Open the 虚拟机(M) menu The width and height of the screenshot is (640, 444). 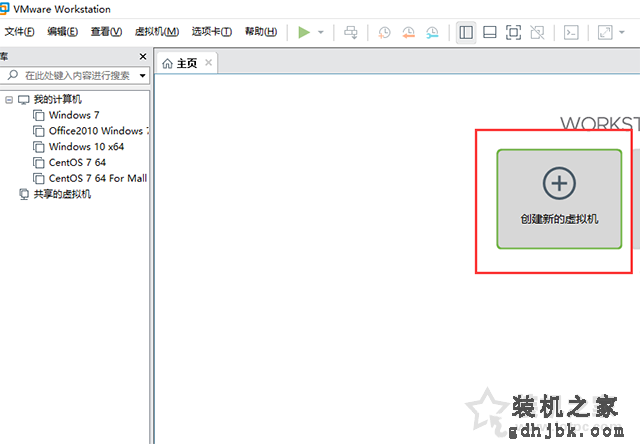point(157,31)
